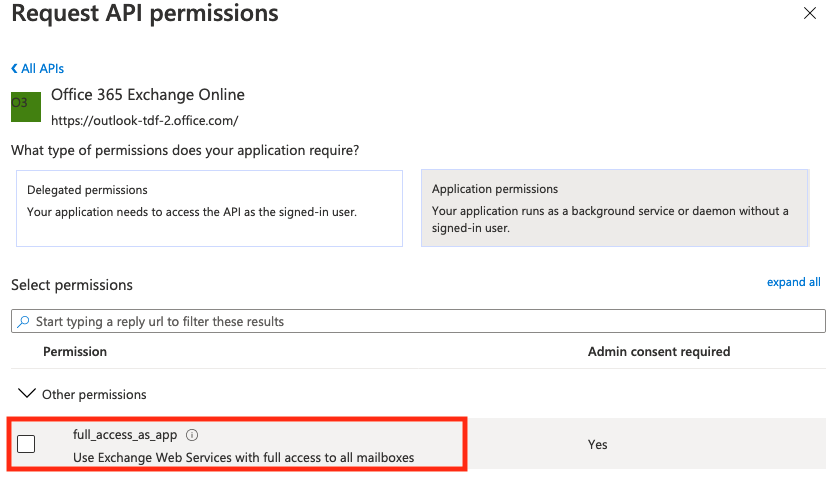Click the info icon beside full_access_as_app
This screenshot has height=483, width=839.
click(193, 435)
